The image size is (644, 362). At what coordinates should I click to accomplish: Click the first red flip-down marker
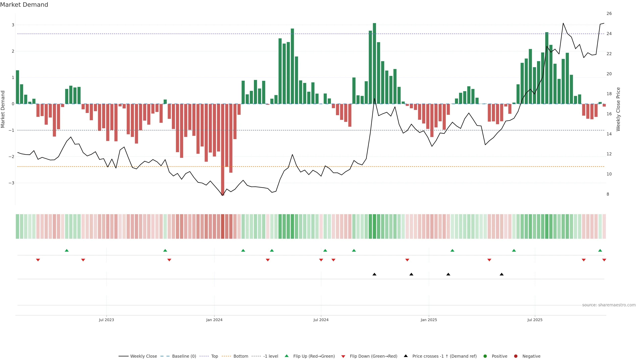[38, 260]
